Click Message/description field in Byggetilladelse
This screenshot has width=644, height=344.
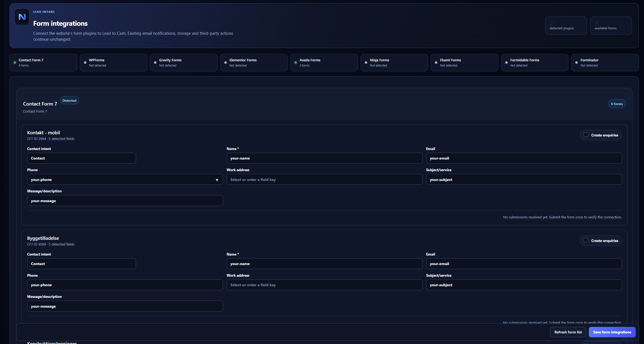pos(125,306)
